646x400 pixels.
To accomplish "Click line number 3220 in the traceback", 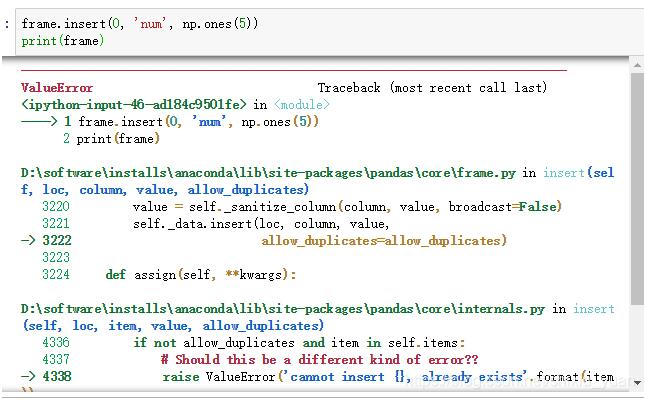I will point(56,207).
